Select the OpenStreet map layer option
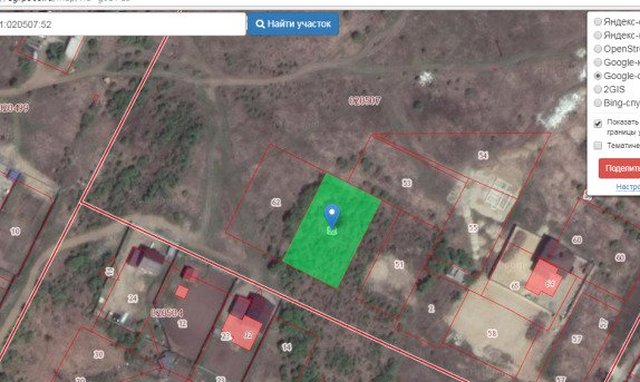Image resolution: width=640 pixels, height=382 pixels. [x=598, y=49]
